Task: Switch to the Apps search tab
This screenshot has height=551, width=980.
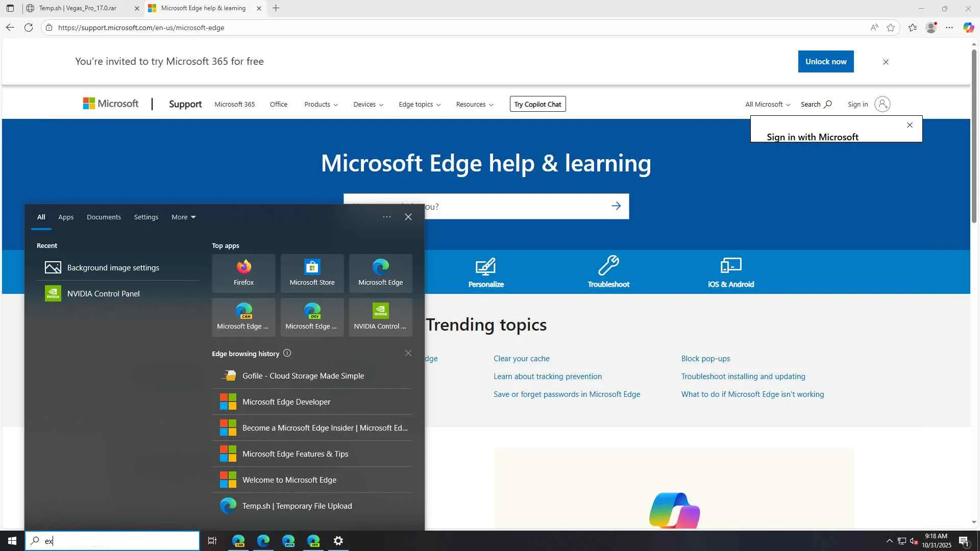Action: click(66, 217)
